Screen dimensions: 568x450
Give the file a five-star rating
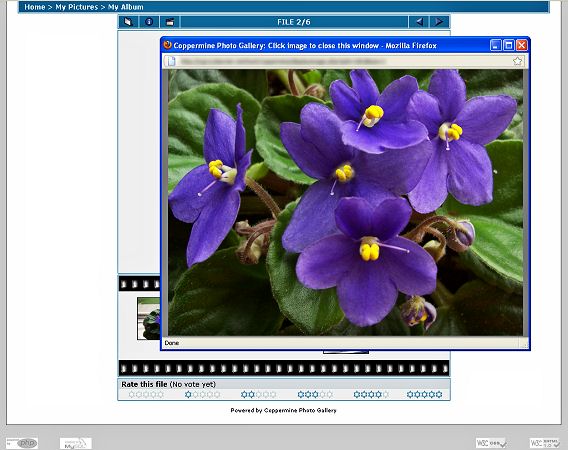point(425,394)
